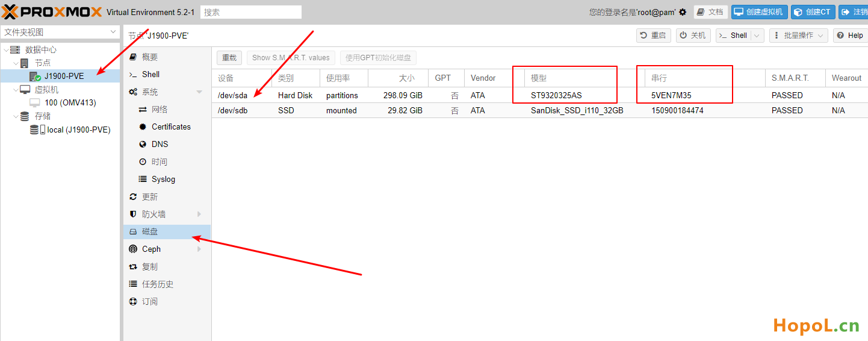Click the datacenter server icon

tap(15, 50)
